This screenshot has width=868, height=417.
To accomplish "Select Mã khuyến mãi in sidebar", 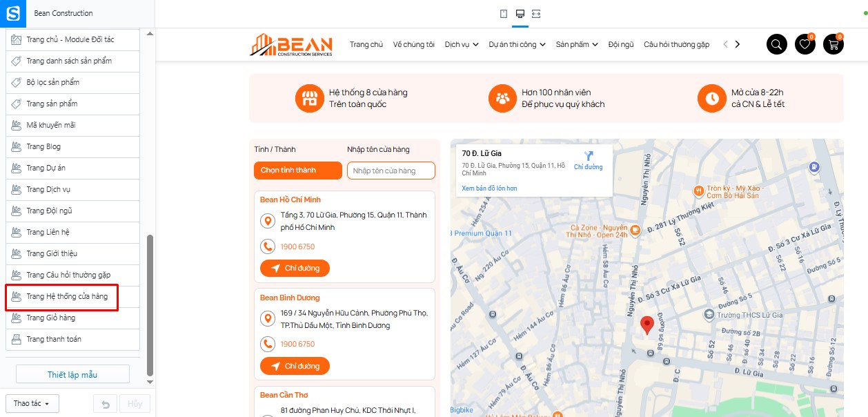I will coord(72,125).
